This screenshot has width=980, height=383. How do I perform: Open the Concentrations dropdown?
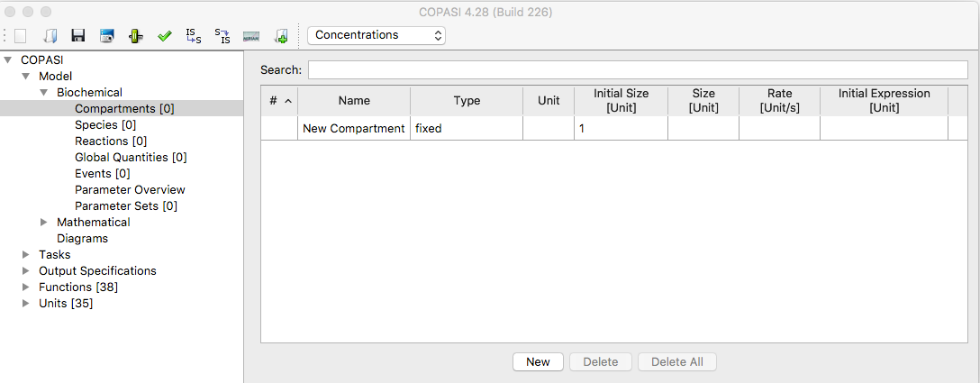(377, 35)
